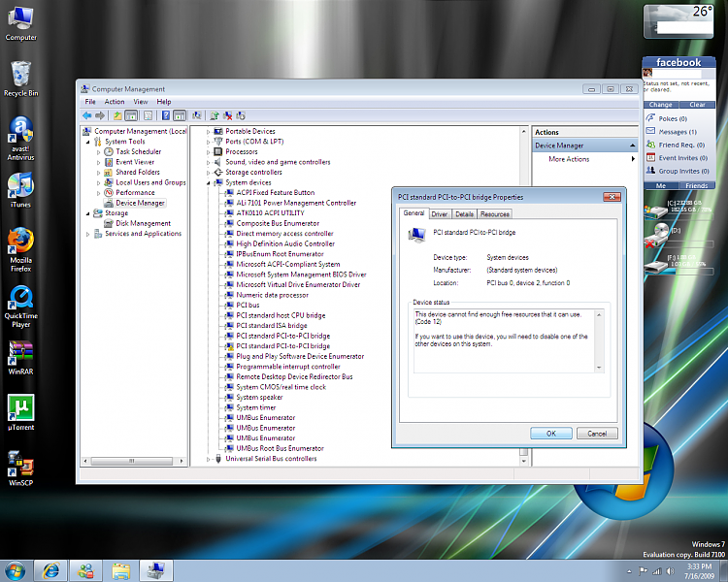Expand the Event Viewer node
Screen dimensions: 728x582
[x=98, y=162]
